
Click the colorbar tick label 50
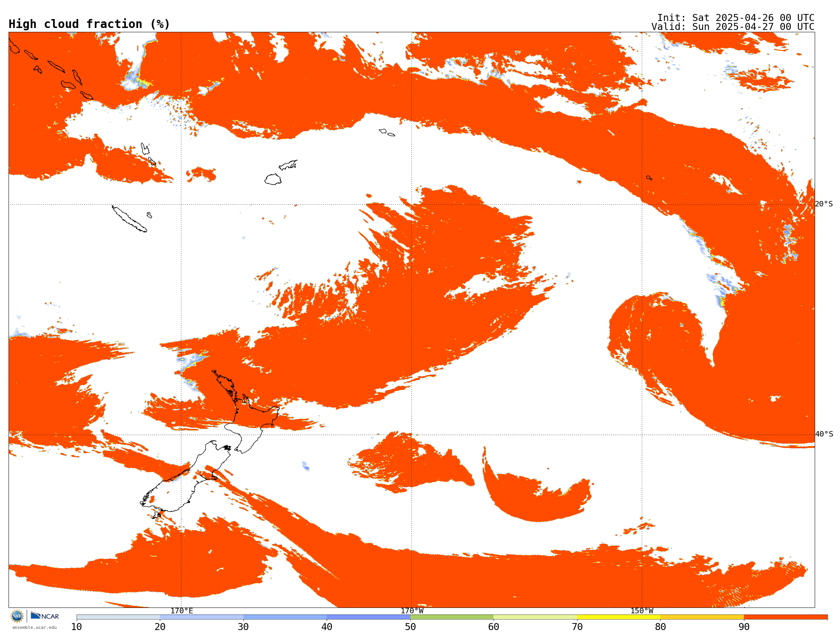(x=410, y=627)
